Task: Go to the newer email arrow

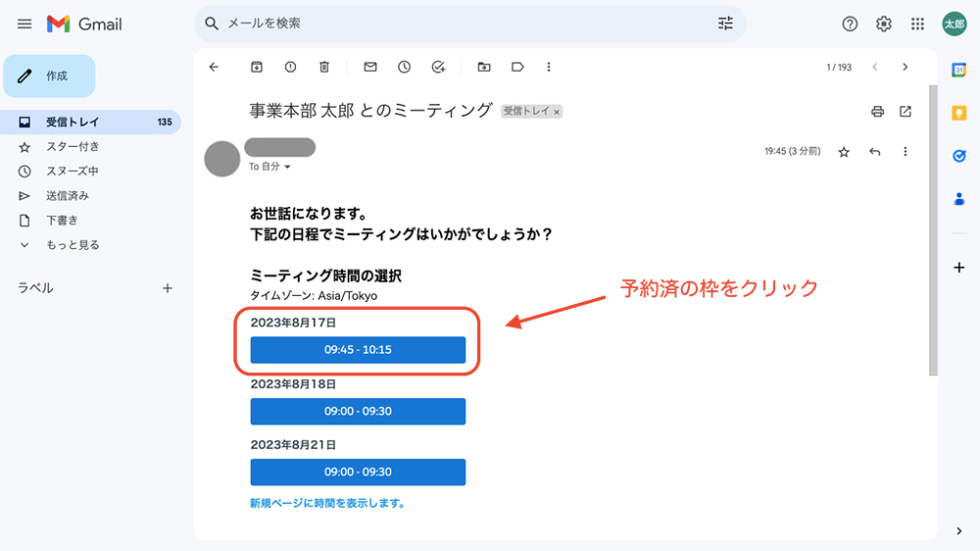Action: [x=875, y=67]
